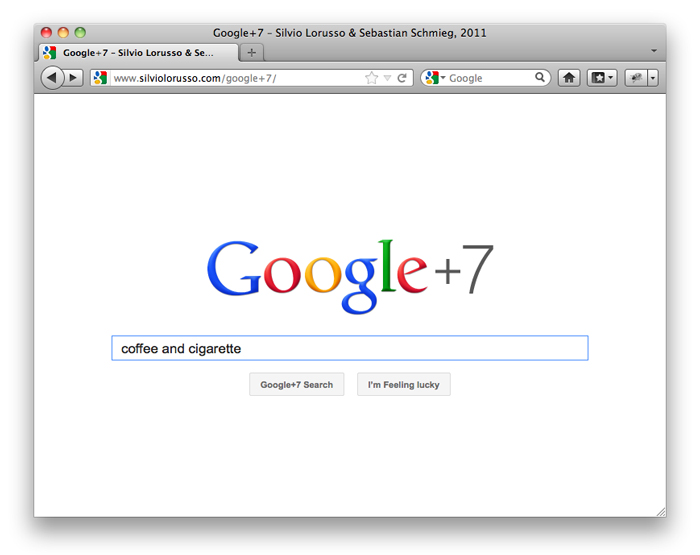Bookmark the page with the star icon
Screen dimensions: 700x555
371,78
